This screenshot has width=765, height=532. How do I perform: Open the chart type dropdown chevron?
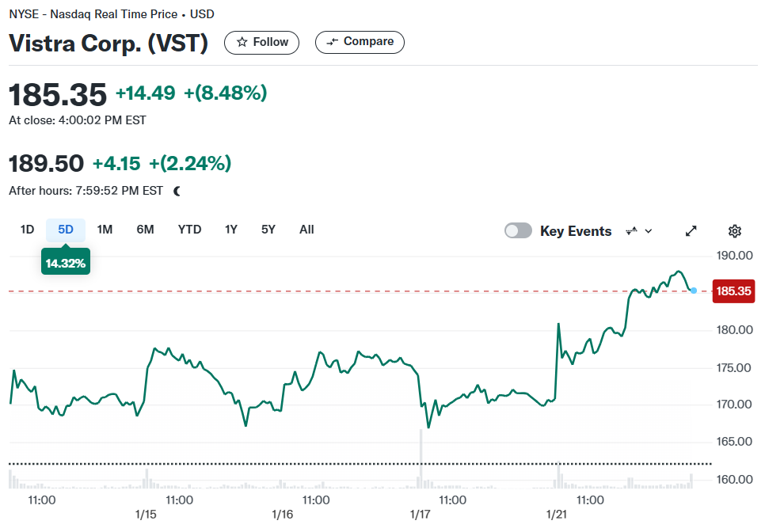tap(649, 231)
